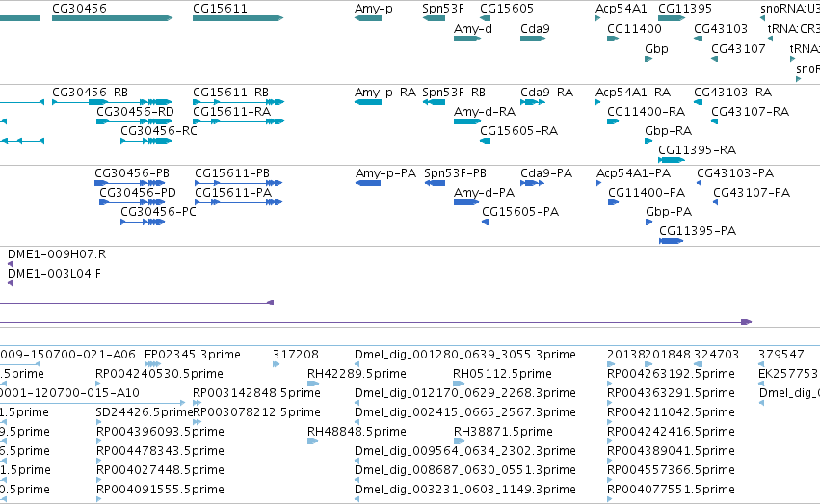Open the CG15611-RB transcript label
The image size is (820, 504).
tap(230, 92)
